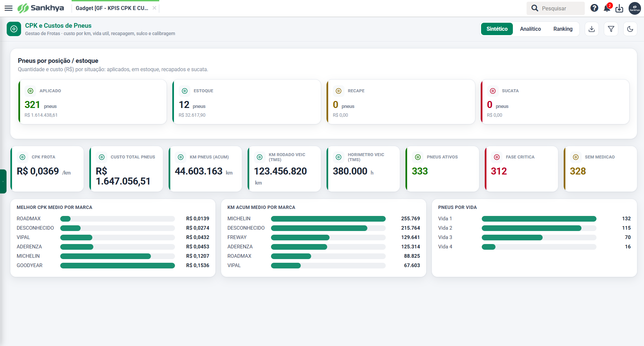Click the GOODYEAR CPK progress bar
Image resolution: width=644 pixels, height=346 pixels.
[117, 265]
